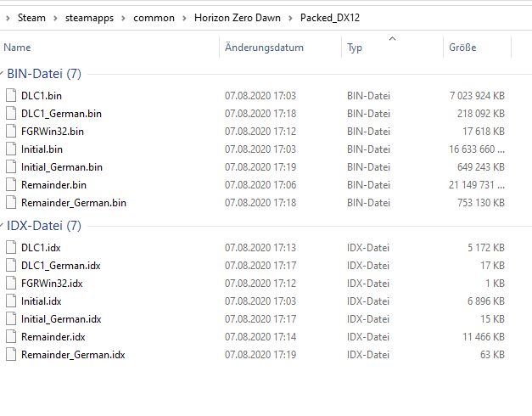Viewport: 532px width, 416px height.
Task: Click size value 753 130 KB
Action: [481, 203]
